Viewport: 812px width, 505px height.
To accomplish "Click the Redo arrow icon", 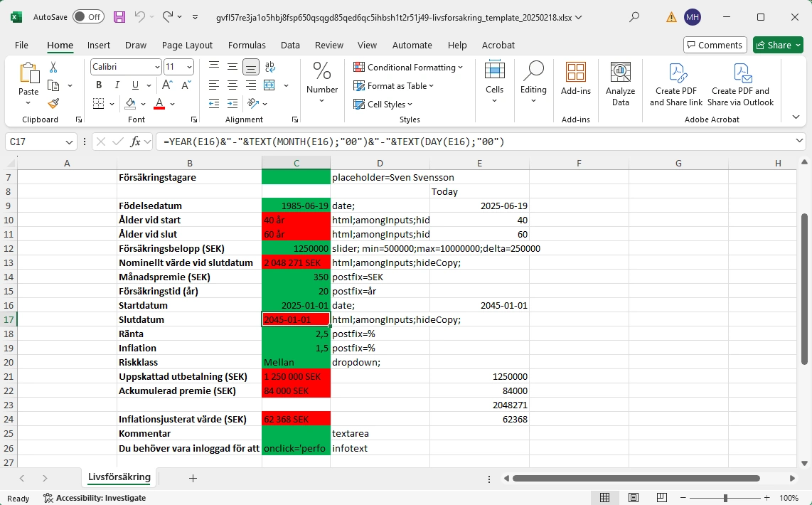I will [x=167, y=17].
